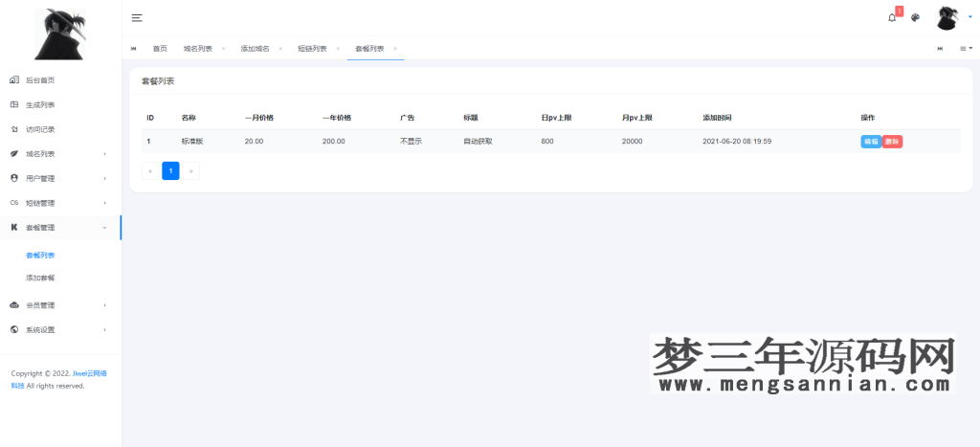Expand the 用户管理 sidebar submenu
Screen dimensions: 980x447
click(60, 178)
